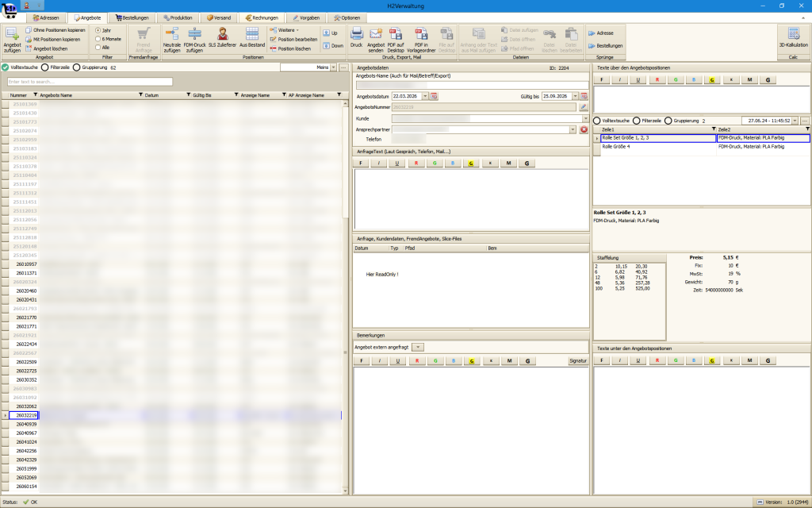
Task: Clear Ansprechpartner with red X icon
Action: coord(584,129)
